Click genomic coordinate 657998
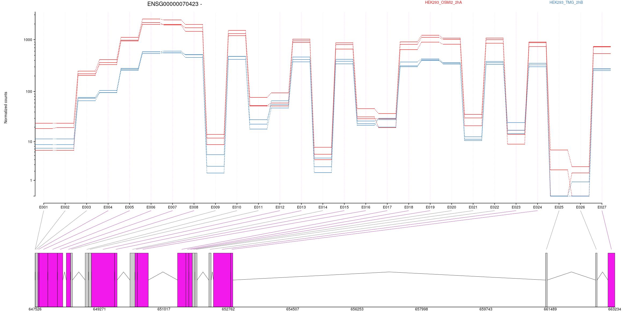 [421, 309]
